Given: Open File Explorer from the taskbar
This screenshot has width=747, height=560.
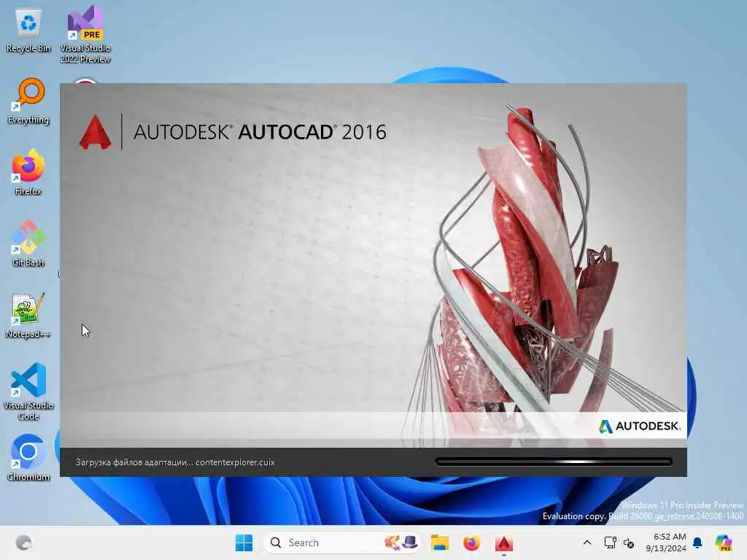Looking at the screenshot, I should tap(440, 542).
